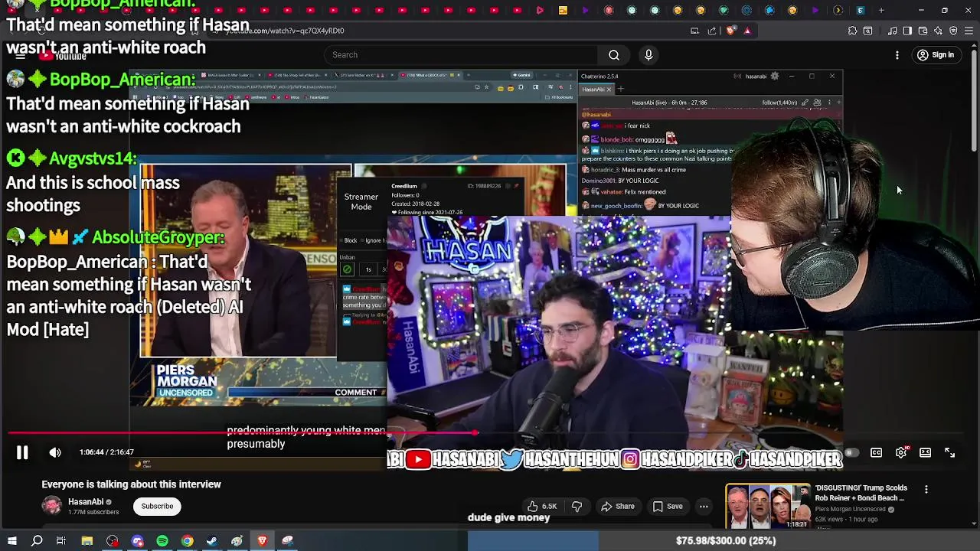Screen dimensions: 980x551
Task: Open options menu for the recommended video
Action: click(926, 490)
